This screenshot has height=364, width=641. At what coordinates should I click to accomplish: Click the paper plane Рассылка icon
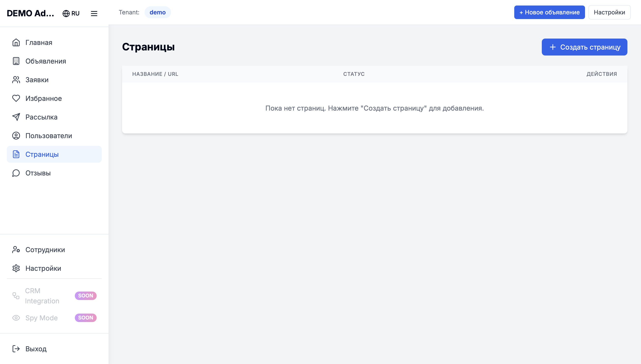point(16,117)
